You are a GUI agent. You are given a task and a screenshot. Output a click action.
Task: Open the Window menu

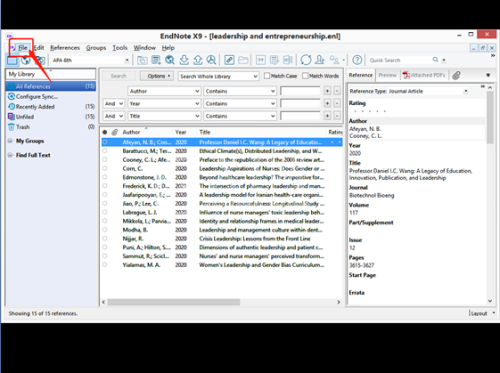point(145,48)
